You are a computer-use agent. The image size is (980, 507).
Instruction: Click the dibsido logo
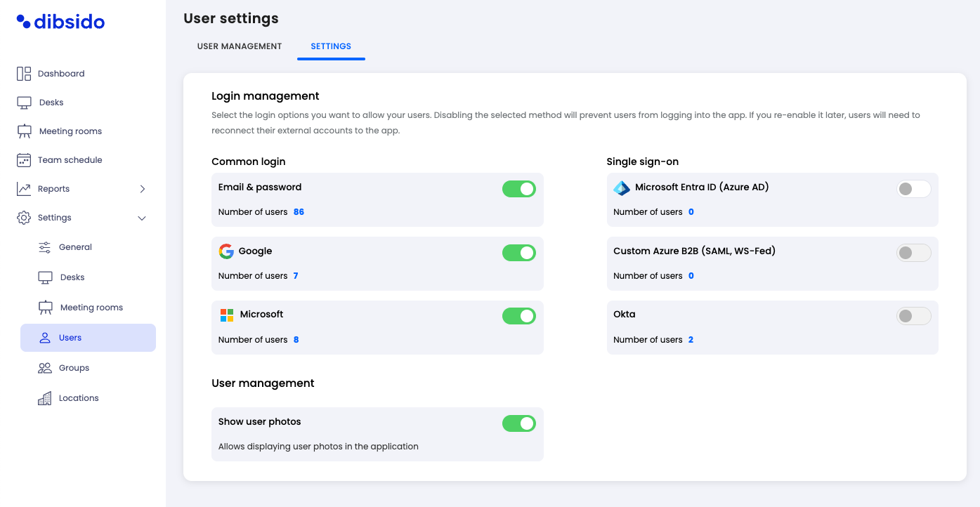tap(60, 22)
